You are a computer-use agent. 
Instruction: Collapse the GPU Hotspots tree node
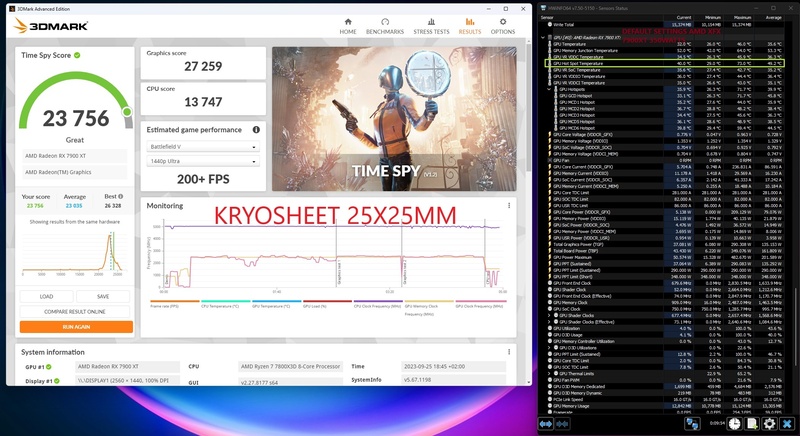click(x=549, y=89)
